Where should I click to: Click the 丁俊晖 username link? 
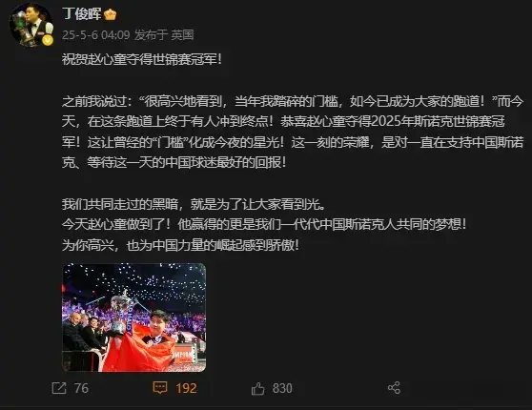pos(81,14)
